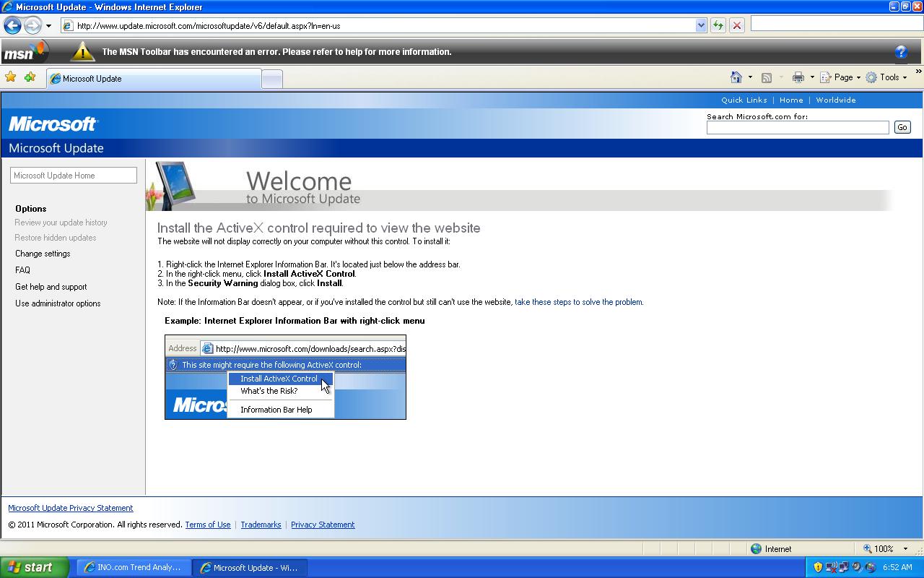924x578 pixels.
Task: Click the yellow security shield tray icon
Action: (818, 568)
